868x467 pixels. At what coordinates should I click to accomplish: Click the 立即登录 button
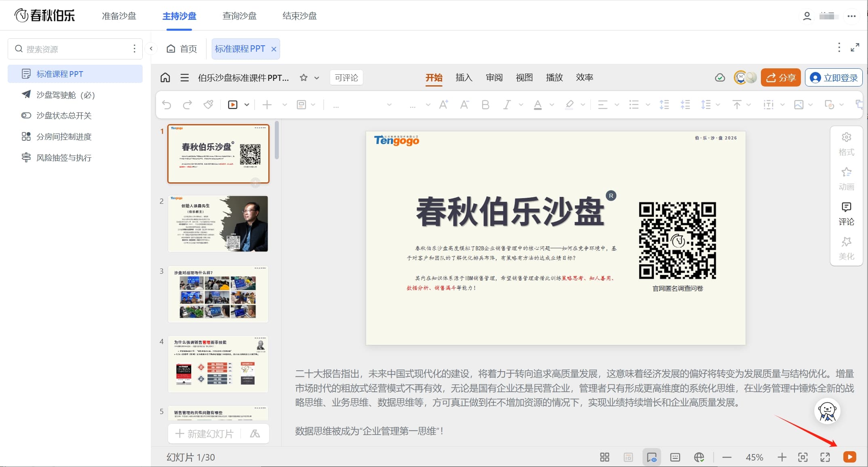click(834, 78)
